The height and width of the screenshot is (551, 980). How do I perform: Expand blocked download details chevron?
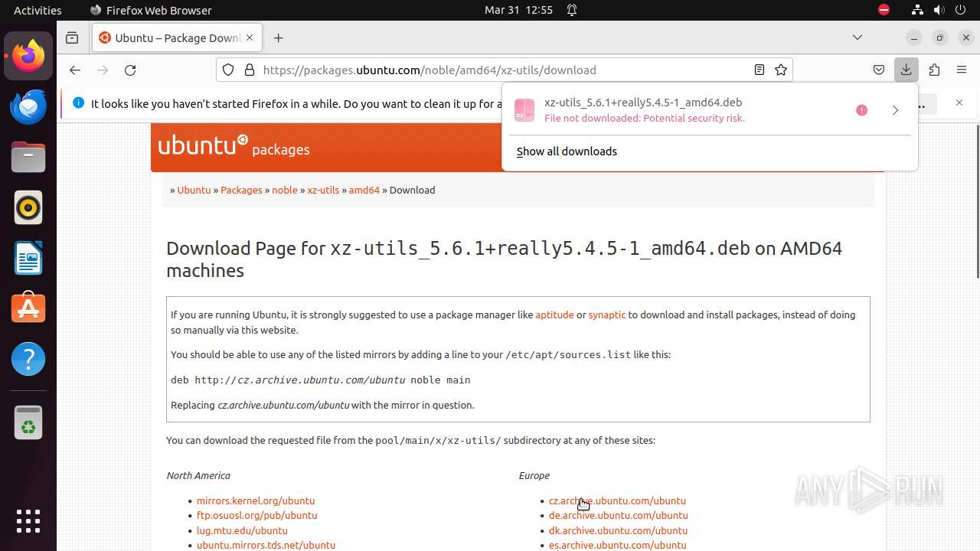895,110
